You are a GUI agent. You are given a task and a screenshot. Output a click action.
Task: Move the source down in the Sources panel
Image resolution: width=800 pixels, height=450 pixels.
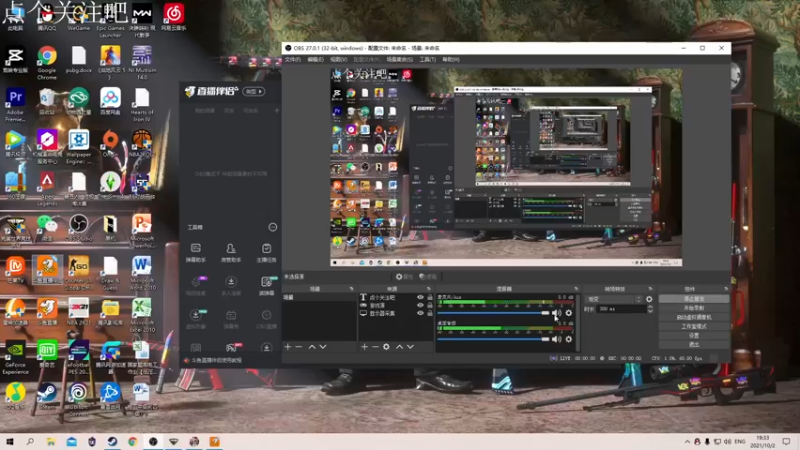pos(410,347)
